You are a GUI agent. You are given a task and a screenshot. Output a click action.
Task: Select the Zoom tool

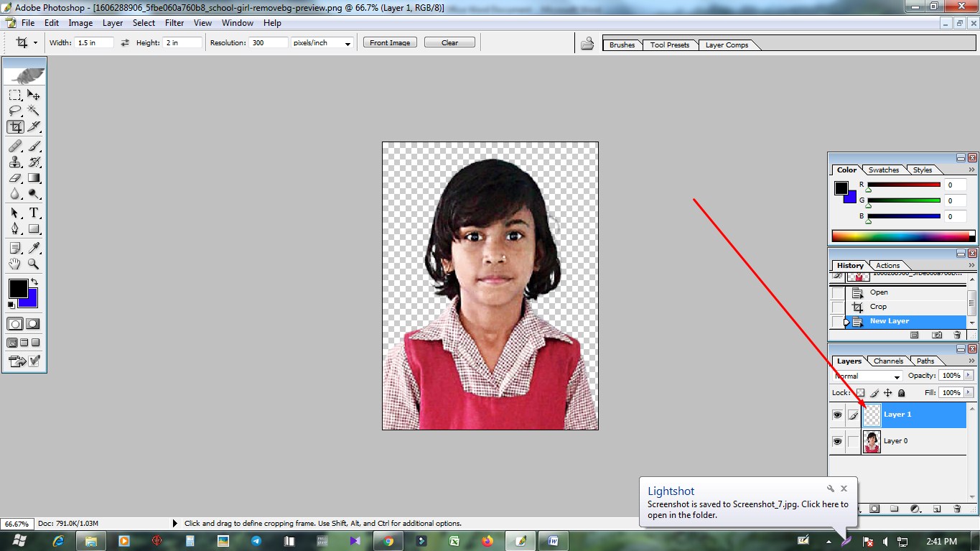coord(34,264)
